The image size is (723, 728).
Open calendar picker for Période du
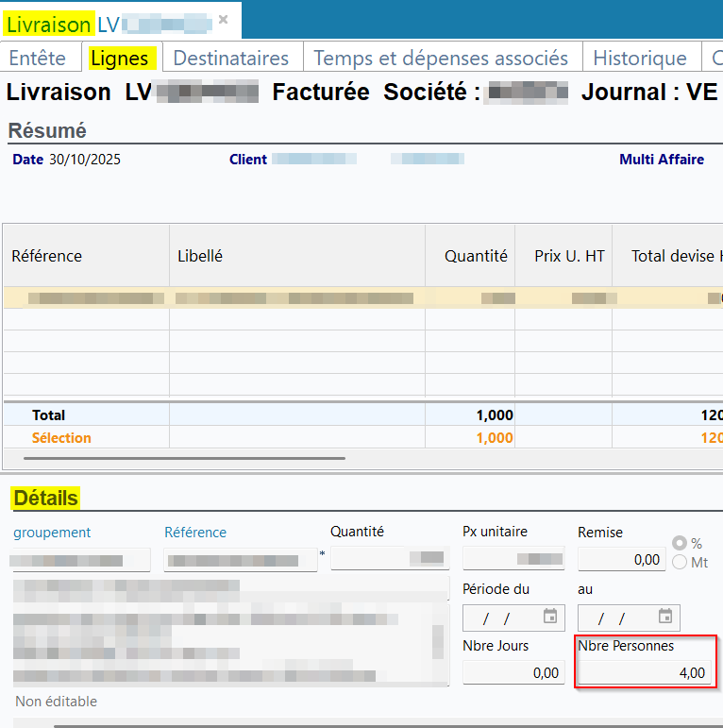click(551, 617)
